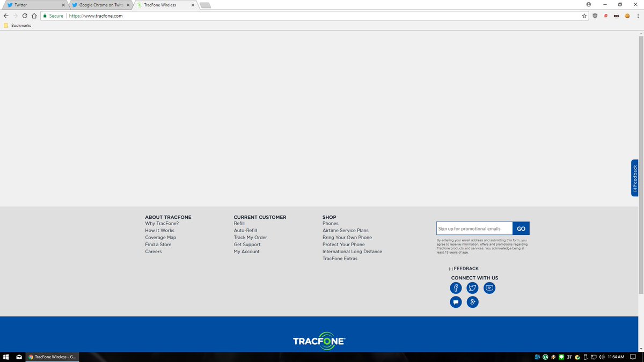This screenshot has width=644, height=362.
Task: Click the orange cookie extension icon
Action: click(627, 16)
